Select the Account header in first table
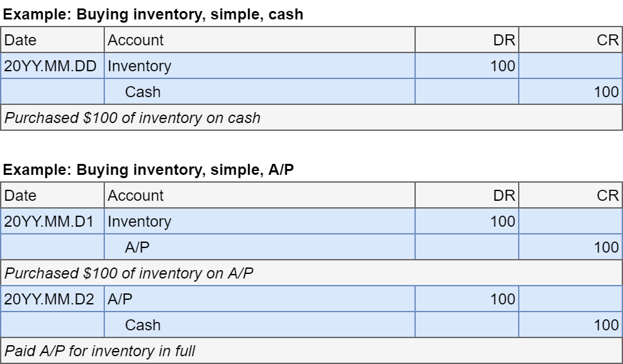 (x=135, y=40)
